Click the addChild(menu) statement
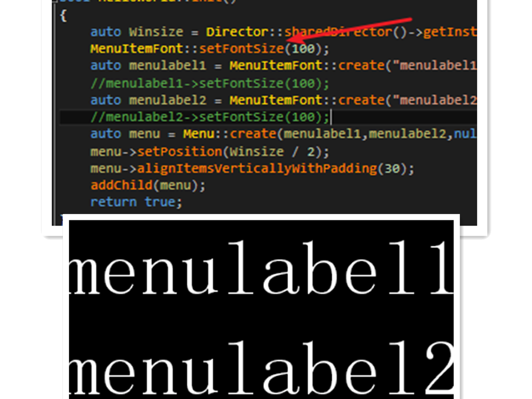Viewport: 532px width, 399px height. click(148, 185)
